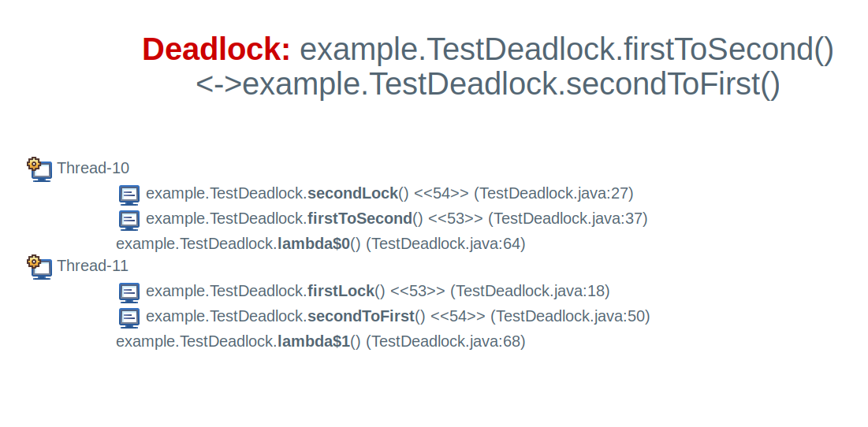Click the icon beside secondToFirst() frame
This screenshot has height=427, width=868.
coord(129,318)
